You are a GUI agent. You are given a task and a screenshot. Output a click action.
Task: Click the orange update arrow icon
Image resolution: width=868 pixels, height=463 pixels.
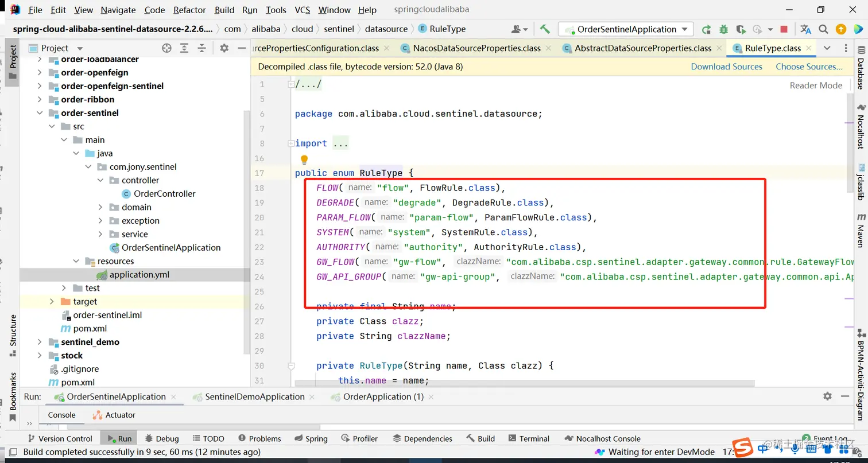pos(841,29)
